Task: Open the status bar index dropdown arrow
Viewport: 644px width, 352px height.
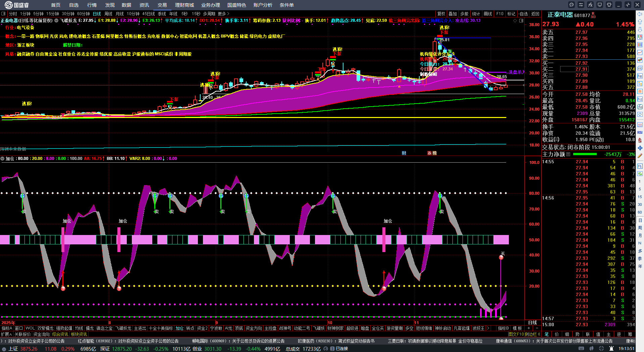Action: coord(4,349)
